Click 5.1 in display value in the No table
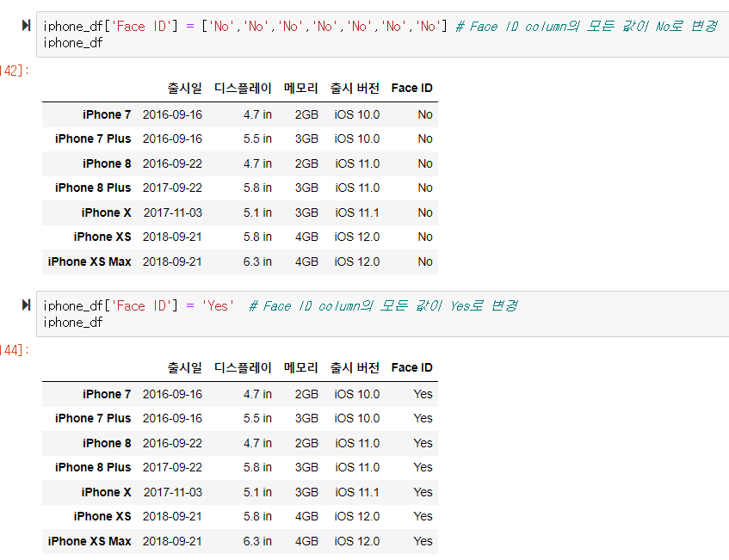This screenshot has height=560, width=729. pyautogui.click(x=257, y=212)
